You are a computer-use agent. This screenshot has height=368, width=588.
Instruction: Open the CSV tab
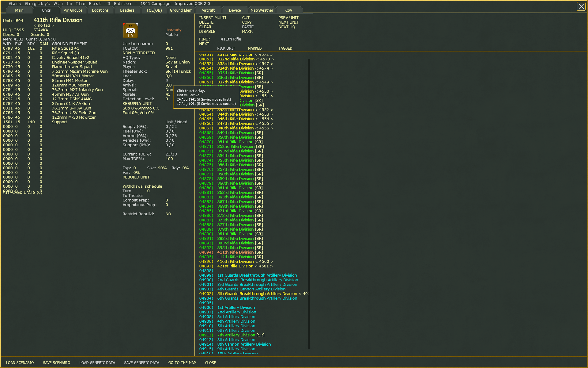(x=289, y=10)
